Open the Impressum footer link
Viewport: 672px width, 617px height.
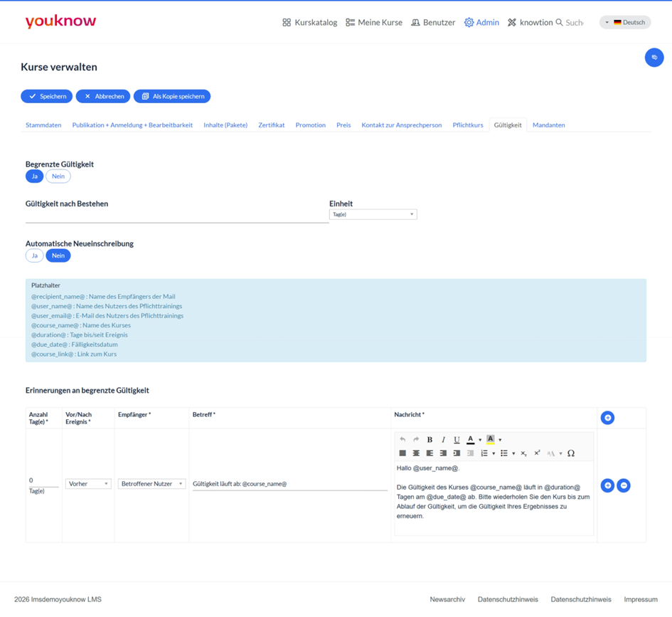point(640,599)
